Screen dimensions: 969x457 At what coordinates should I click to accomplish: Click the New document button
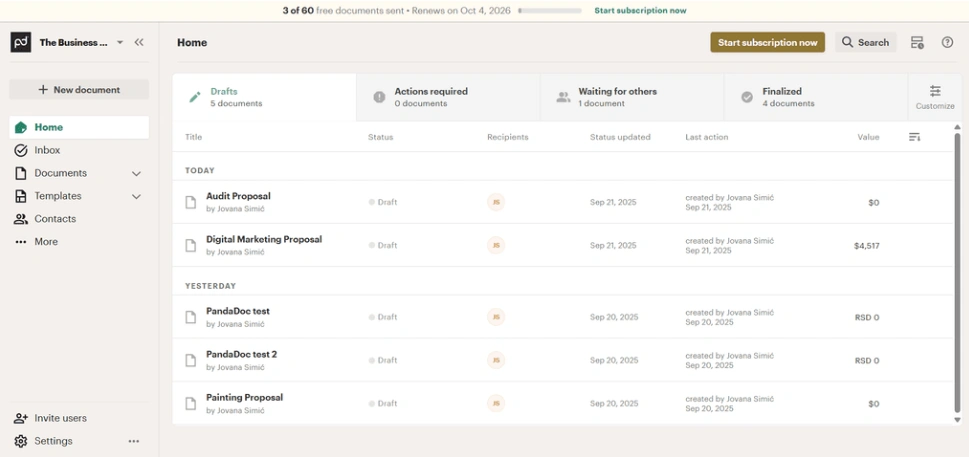click(79, 90)
